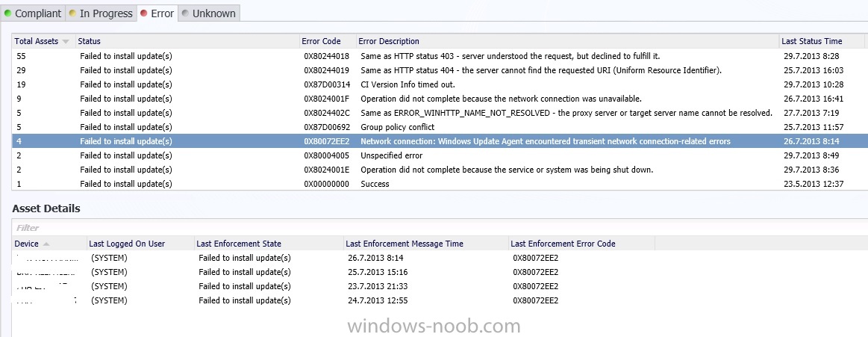868x337 pixels.
Task: Click the yellow In Progress status icon
Action: tap(72, 13)
